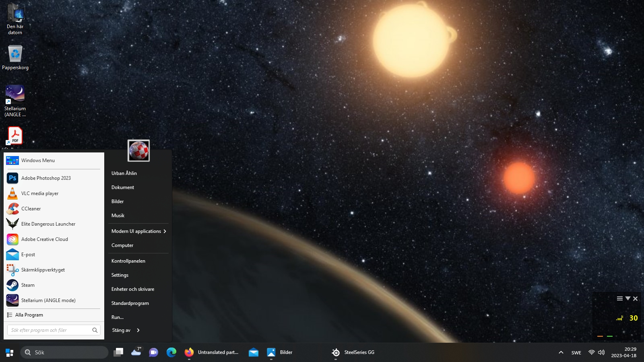The height and width of the screenshot is (362, 644).
Task: Click the magnifier icon in the start menu search
Action: tap(95, 330)
